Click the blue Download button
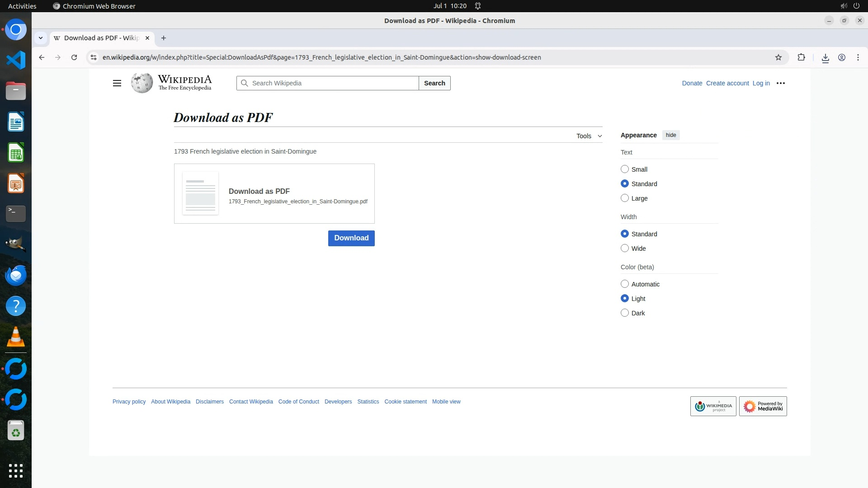Image resolution: width=868 pixels, height=488 pixels. [351, 238]
